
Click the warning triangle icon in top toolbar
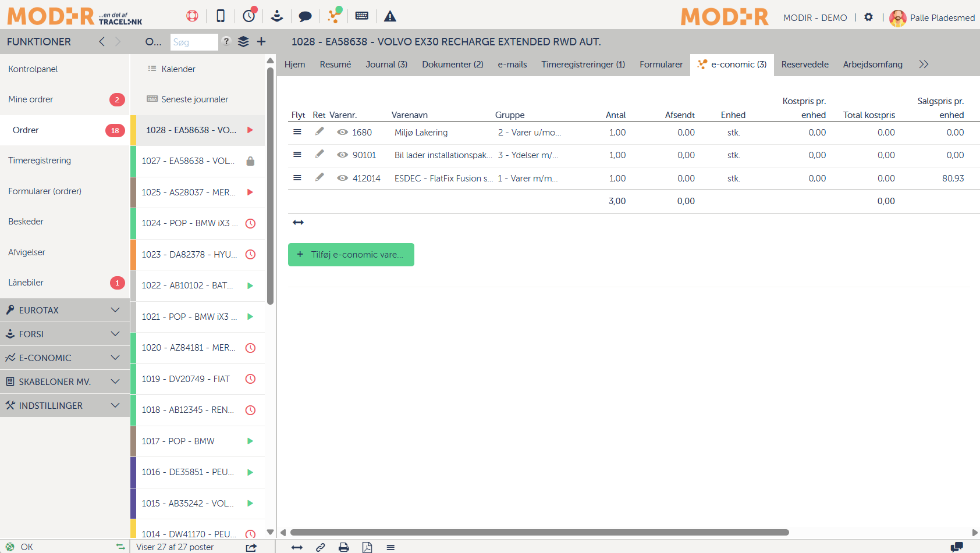[390, 16]
